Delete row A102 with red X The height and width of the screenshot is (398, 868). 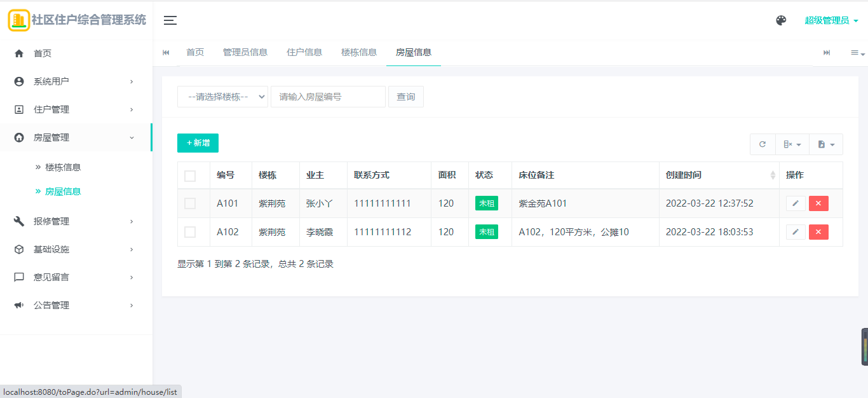coord(818,232)
